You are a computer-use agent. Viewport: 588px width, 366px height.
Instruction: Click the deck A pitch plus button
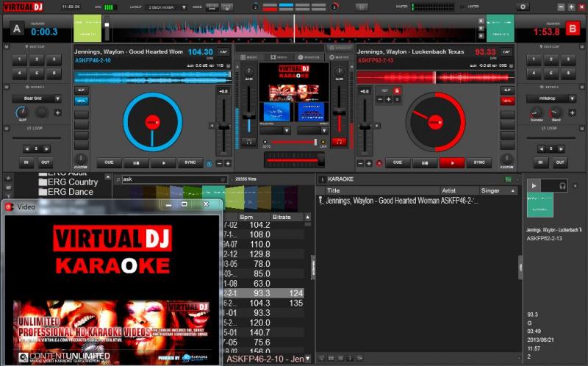[228, 163]
